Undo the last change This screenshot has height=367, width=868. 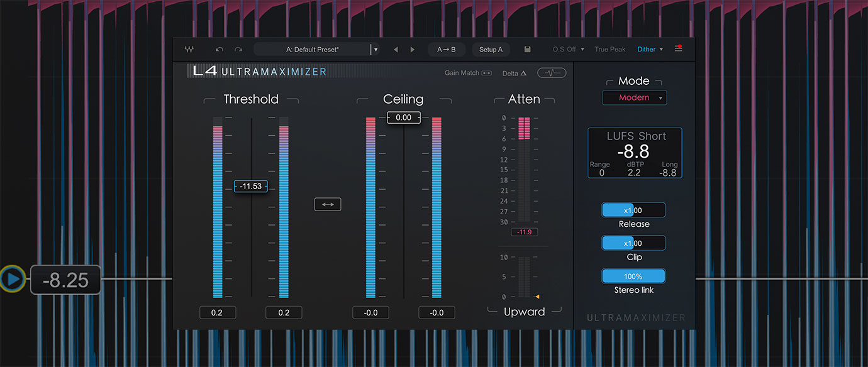tap(219, 49)
